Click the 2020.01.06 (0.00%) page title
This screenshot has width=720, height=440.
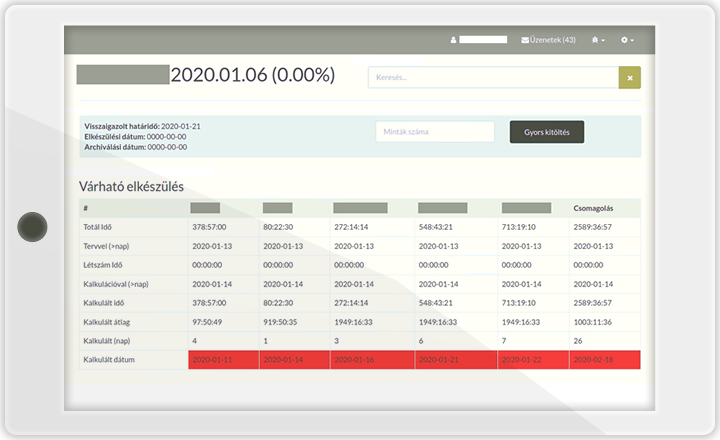[x=252, y=76]
